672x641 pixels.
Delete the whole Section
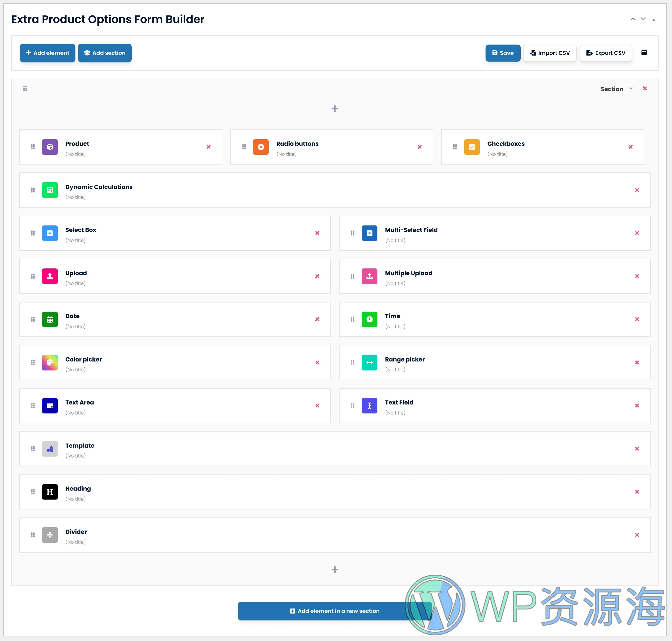tap(645, 88)
